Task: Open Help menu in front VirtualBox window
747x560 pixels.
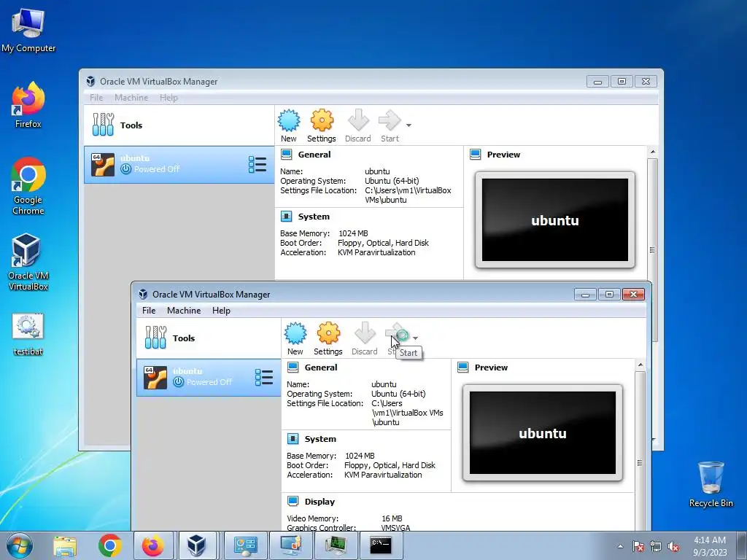Action: (221, 311)
